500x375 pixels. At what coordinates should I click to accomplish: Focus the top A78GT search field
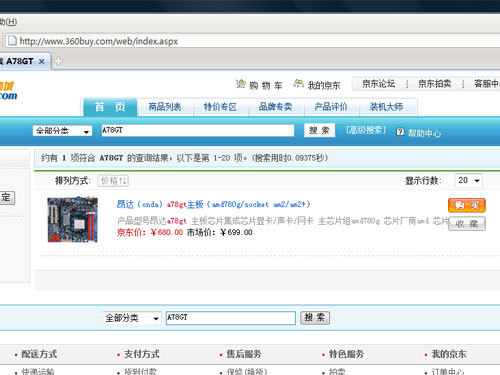[198, 130]
